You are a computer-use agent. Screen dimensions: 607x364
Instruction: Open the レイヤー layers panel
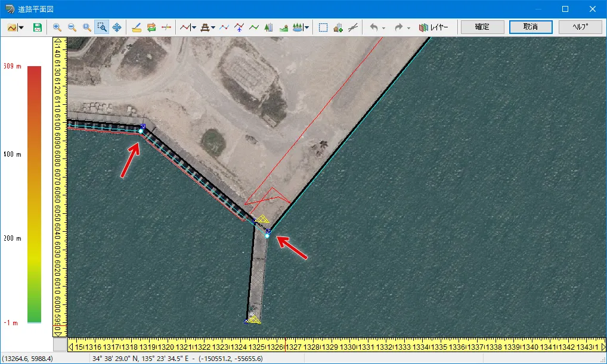pos(433,27)
